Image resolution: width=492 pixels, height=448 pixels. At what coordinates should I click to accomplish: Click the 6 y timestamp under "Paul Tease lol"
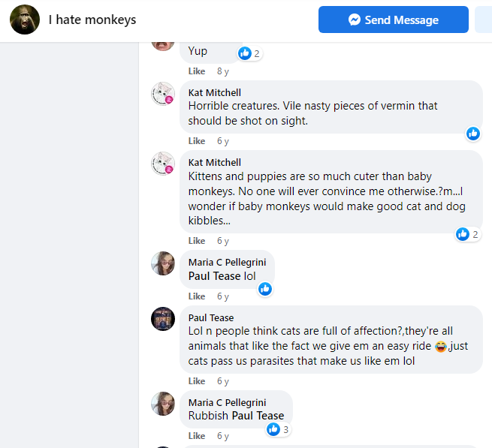pos(223,296)
